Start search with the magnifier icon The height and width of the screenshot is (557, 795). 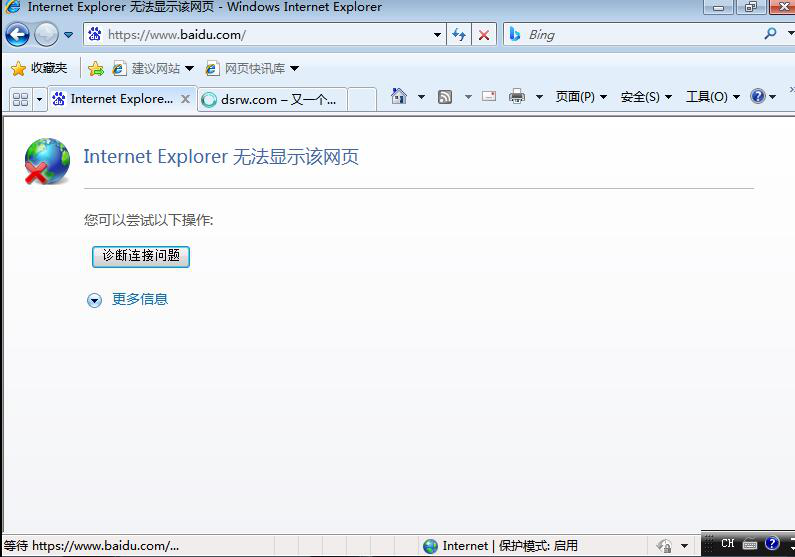771,34
